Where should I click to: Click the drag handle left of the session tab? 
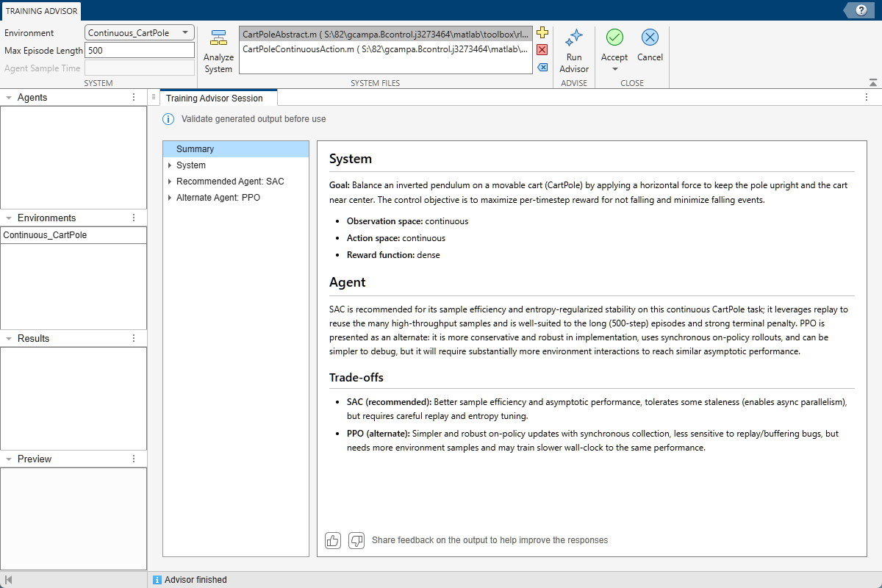[154, 97]
